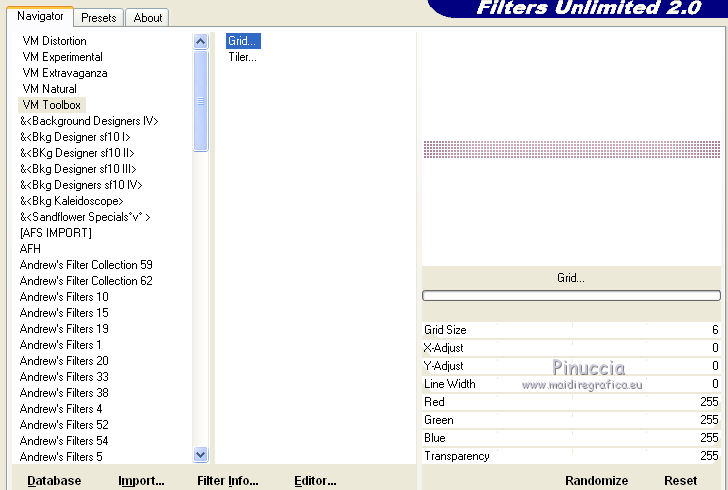
Task: Select the Tiler... filter entry
Action: point(242,57)
